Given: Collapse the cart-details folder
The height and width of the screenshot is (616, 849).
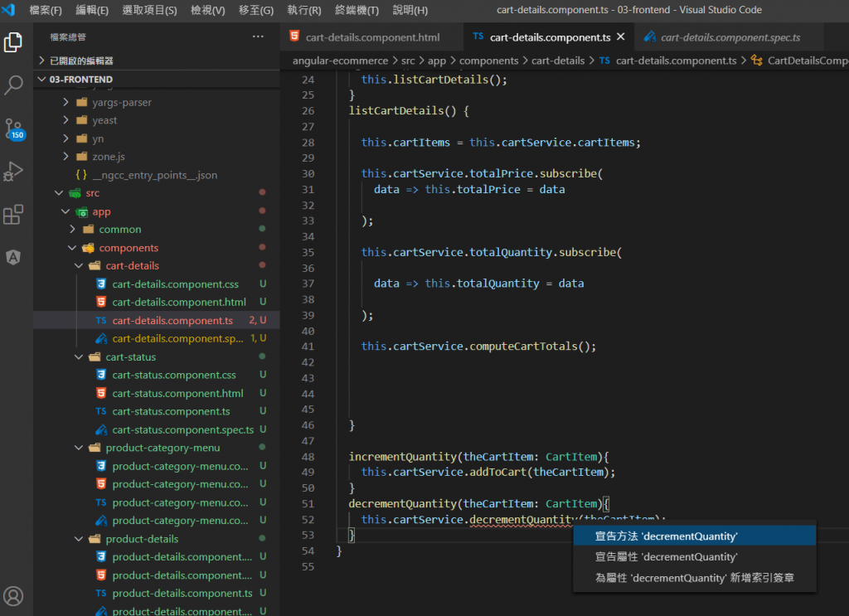Looking at the screenshot, I should click(132, 266).
